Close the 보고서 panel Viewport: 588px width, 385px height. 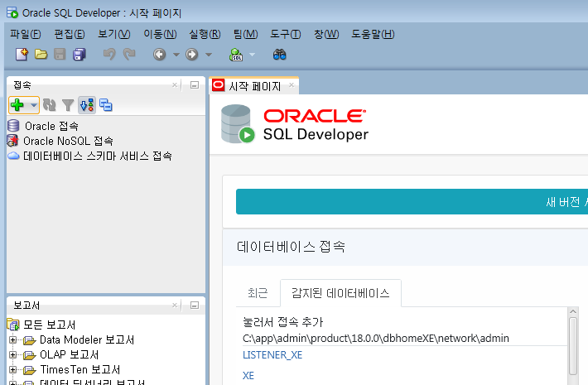tap(175, 306)
